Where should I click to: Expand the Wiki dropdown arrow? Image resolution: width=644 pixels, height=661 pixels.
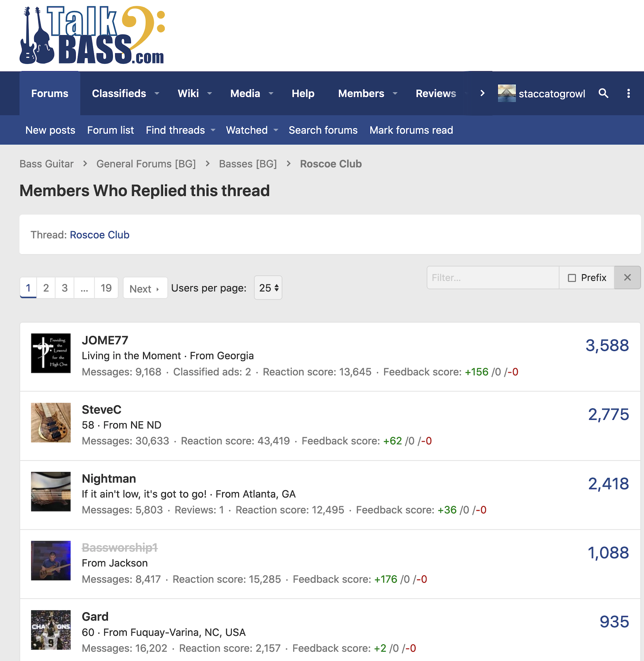[209, 94]
